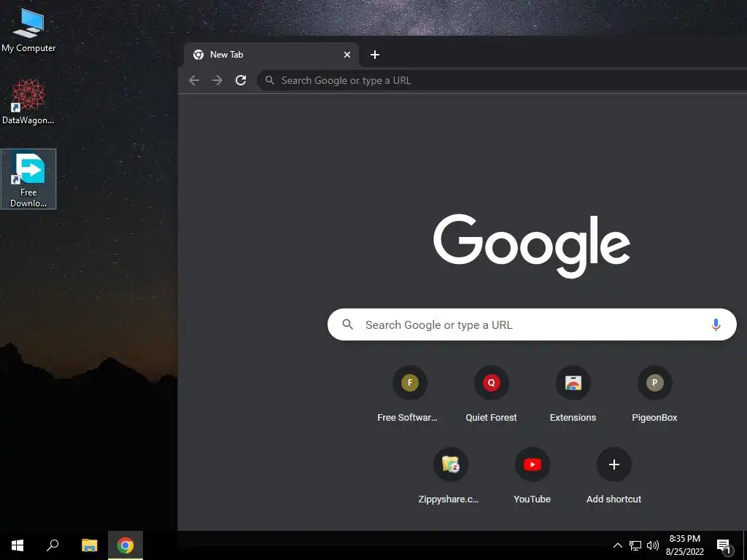
Task: Click the magnifier icon in Google search box
Action: click(x=348, y=324)
